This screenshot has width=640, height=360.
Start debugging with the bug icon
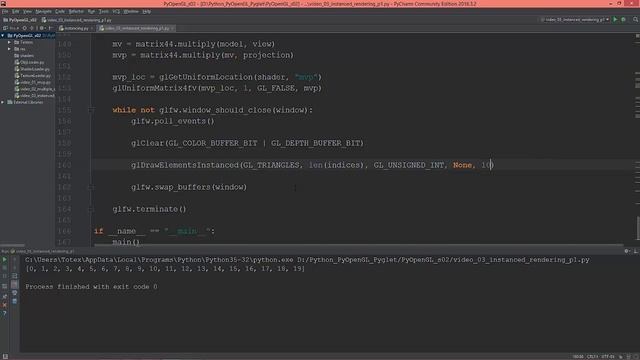[623, 20]
